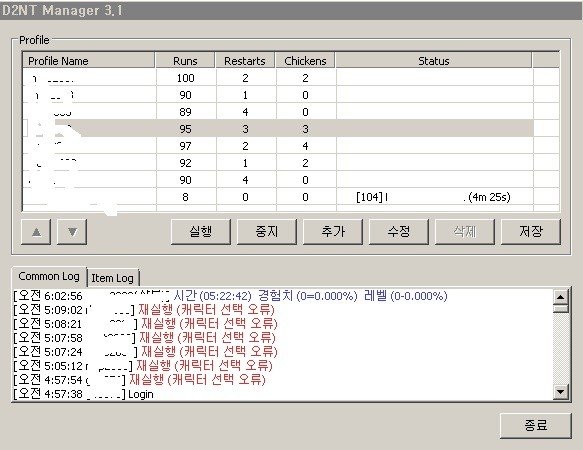Screen dimensions: 583x450
Task: Click the 종료 (exit) button
Action: pos(536,425)
